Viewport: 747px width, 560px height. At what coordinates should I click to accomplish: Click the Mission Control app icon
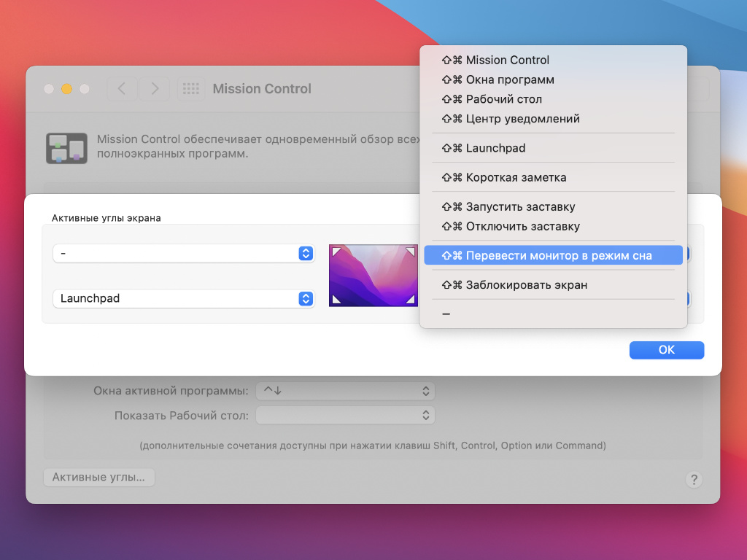[x=66, y=147]
